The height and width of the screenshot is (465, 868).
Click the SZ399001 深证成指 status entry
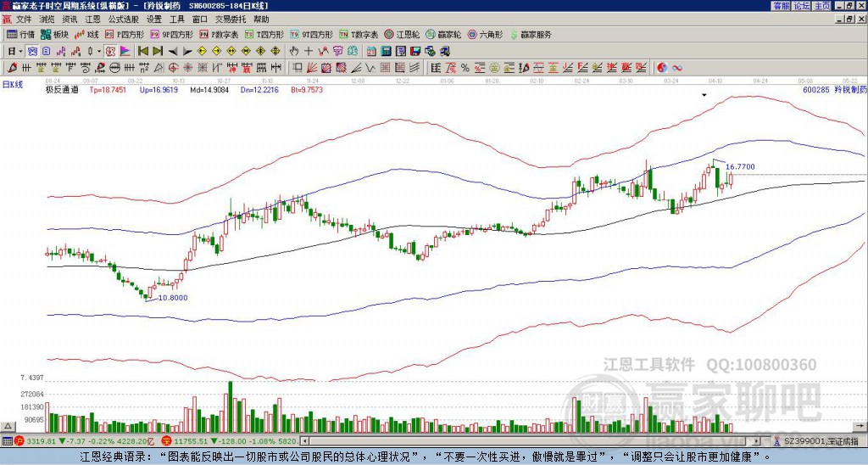(x=818, y=441)
